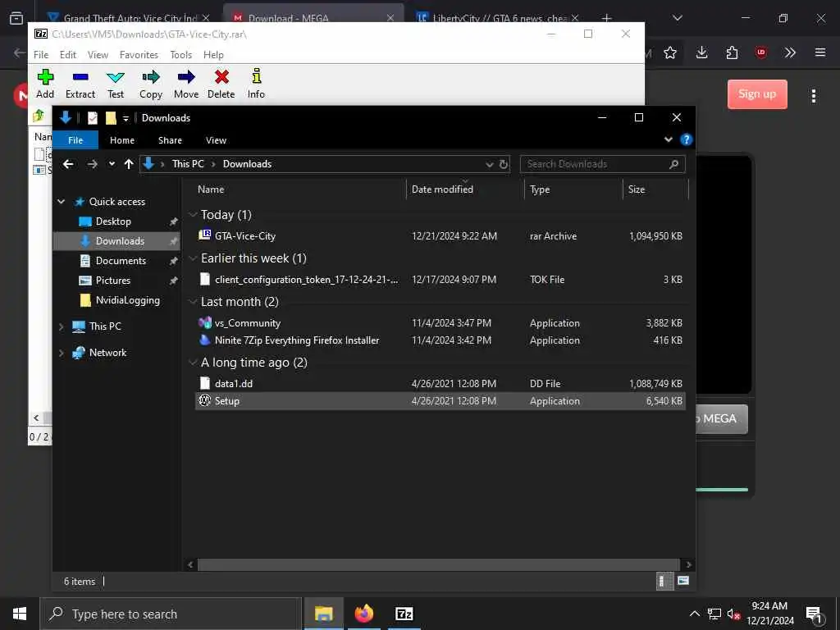Viewport: 840px width, 630px height.
Task: Select the Ninite 7Zip Everything Firefox Installer
Action: click(x=441, y=340)
